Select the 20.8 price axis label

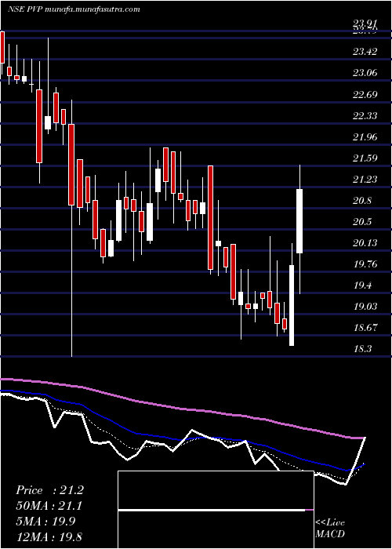pos(362,201)
